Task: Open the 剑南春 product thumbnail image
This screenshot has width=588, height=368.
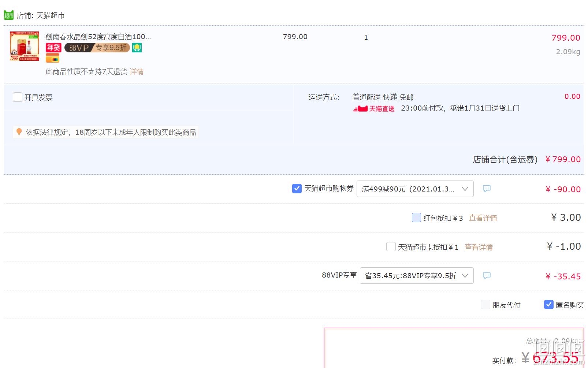Action: click(24, 46)
